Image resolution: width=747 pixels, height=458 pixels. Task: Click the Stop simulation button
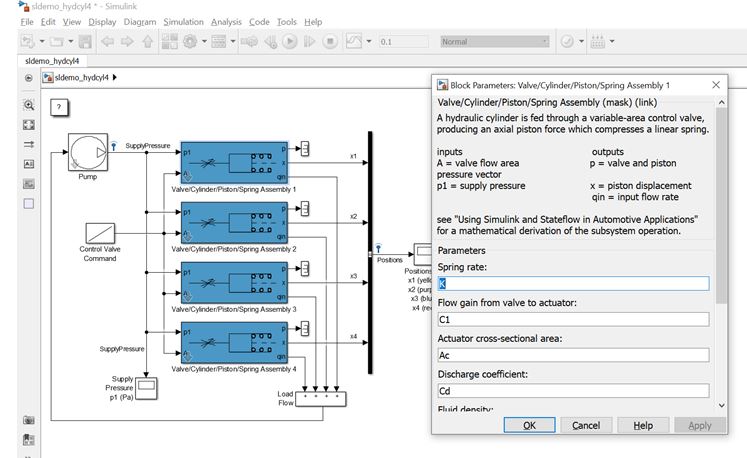pos(330,41)
